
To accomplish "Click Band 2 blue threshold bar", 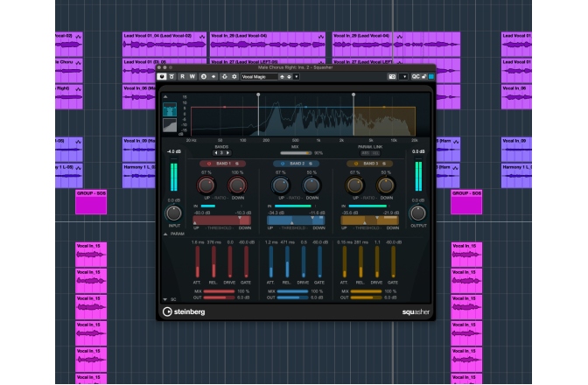I will click(296, 220).
